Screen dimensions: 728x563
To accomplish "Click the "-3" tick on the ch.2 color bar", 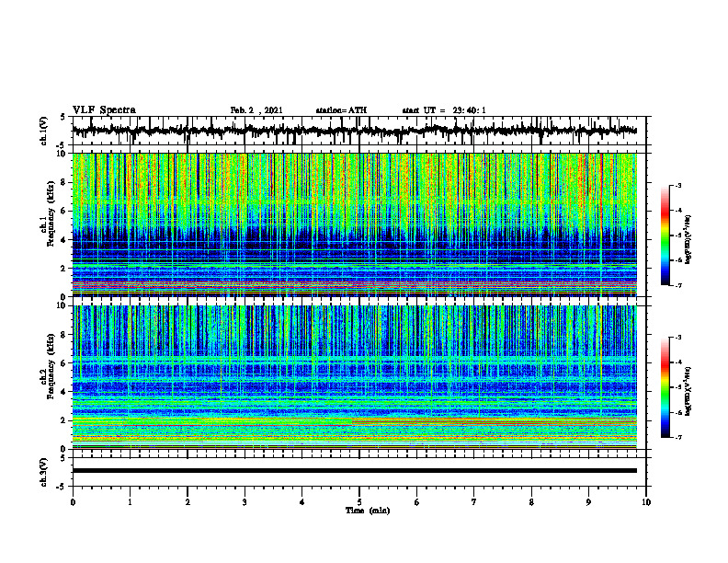I will tap(678, 338).
